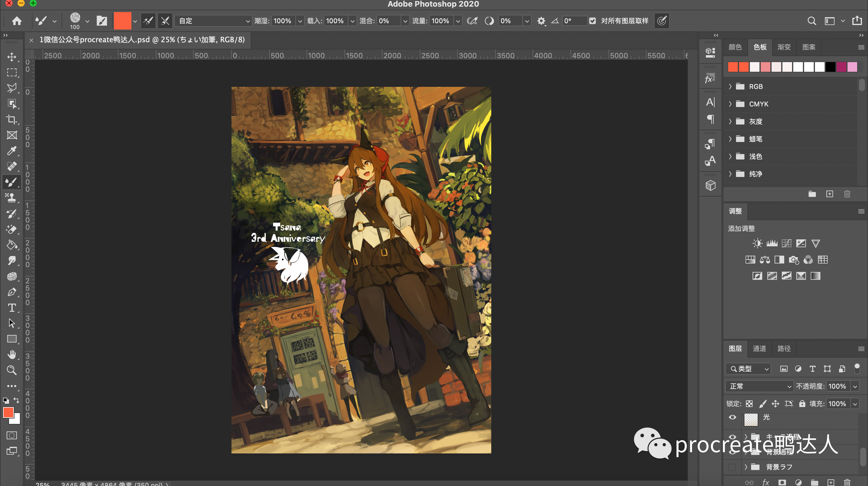Select the Path Selection arrow tool
Viewport: 868px width, 486px height.
coord(12,323)
